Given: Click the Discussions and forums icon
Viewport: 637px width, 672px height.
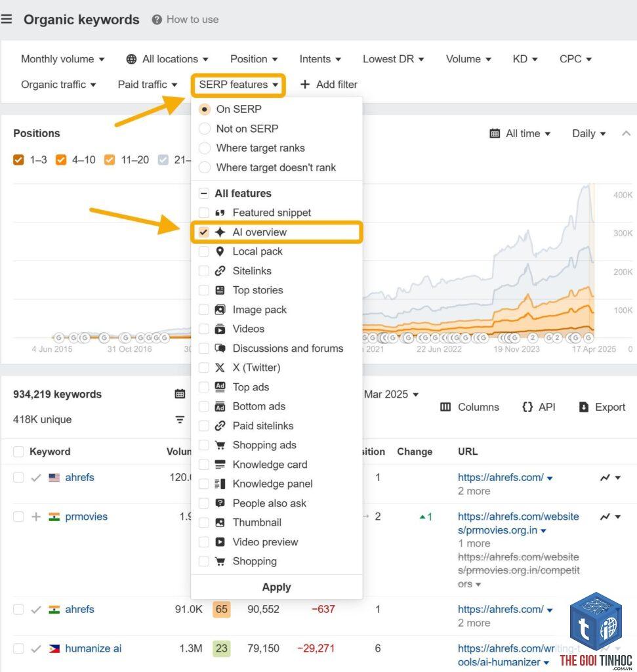Looking at the screenshot, I should (x=220, y=348).
